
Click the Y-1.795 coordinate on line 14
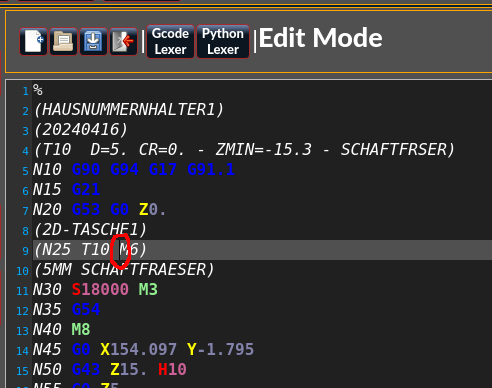point(220,350)
